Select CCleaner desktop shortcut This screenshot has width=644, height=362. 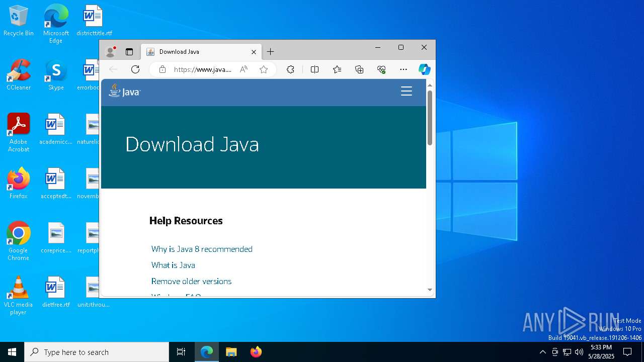tap(19, 75)
